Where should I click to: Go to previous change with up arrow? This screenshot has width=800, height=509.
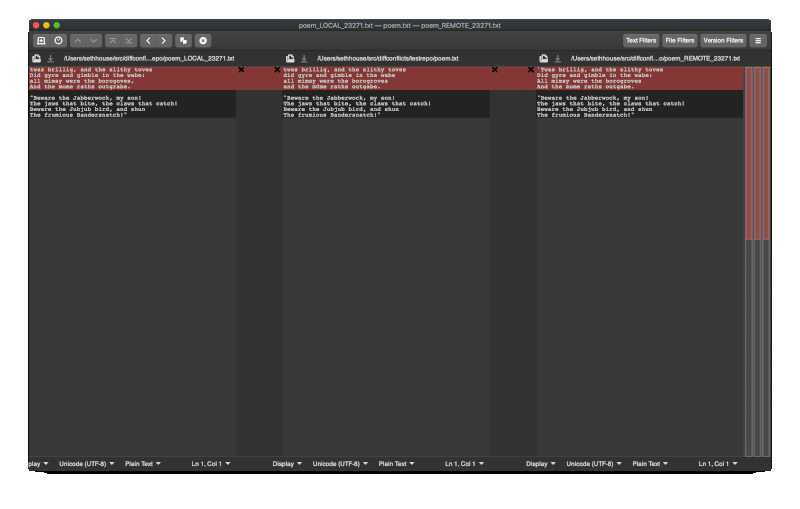pyautogui.click(x=78, y=41)
